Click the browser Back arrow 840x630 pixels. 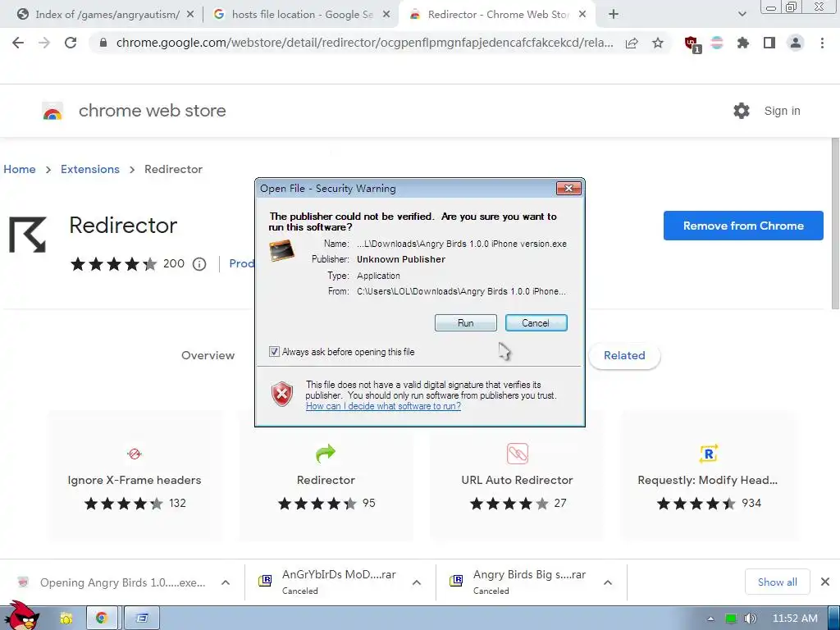point(18,43)
